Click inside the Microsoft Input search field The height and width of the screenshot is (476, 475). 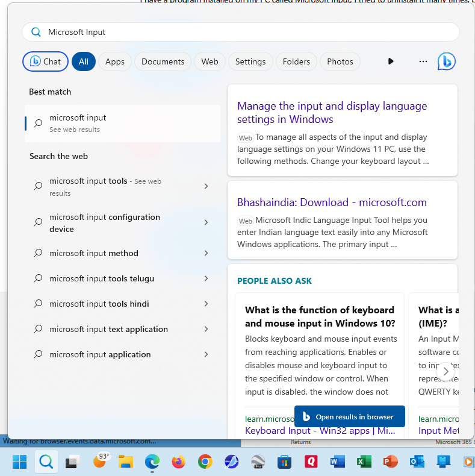coord(241,32)
